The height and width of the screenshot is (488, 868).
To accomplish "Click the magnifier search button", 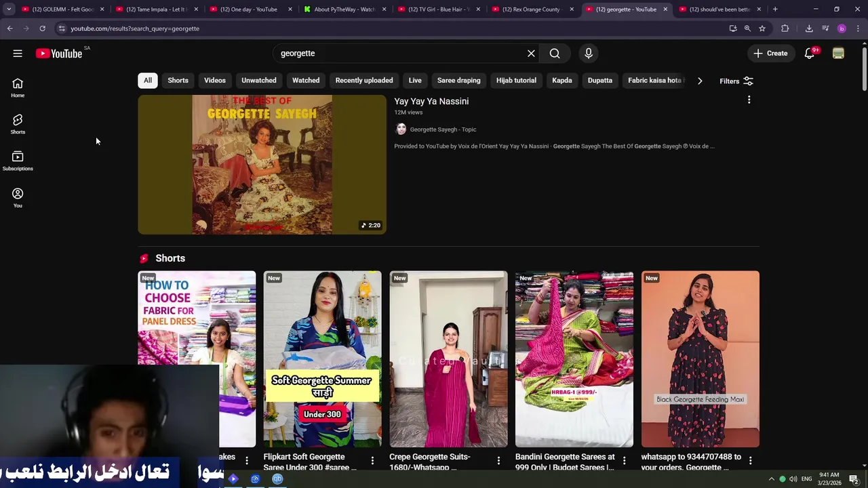I will (555, 54).
